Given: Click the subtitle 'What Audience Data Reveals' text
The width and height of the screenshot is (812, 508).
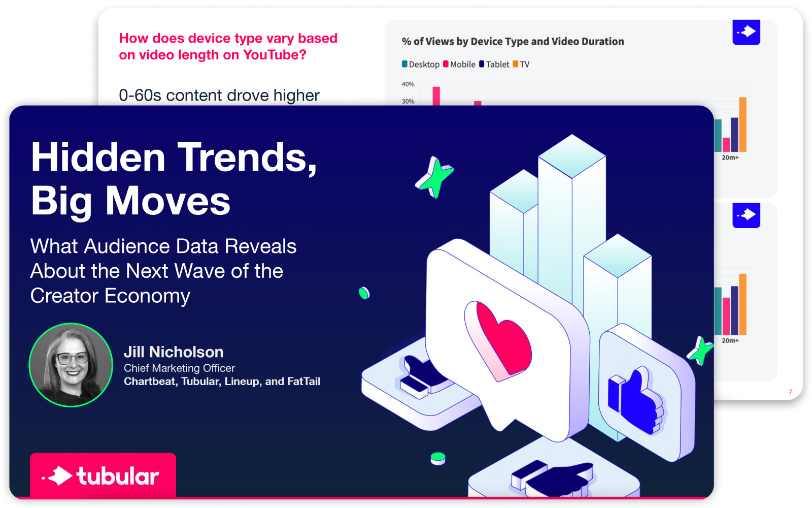Looking at the screenshot, I should (x=163, y=246).
